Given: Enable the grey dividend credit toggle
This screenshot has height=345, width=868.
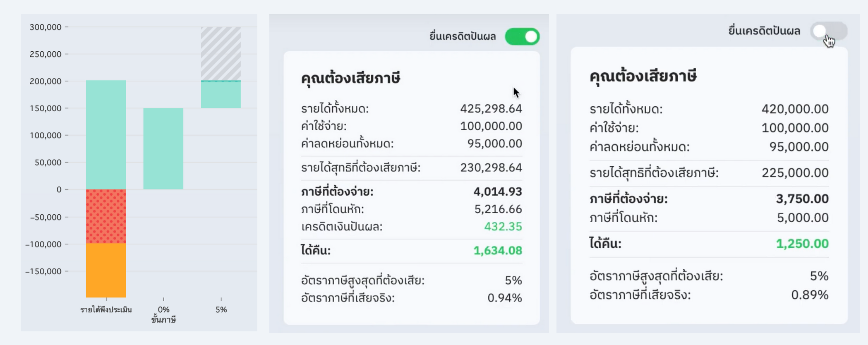Looking at the screenshot, I should (829, 31).
